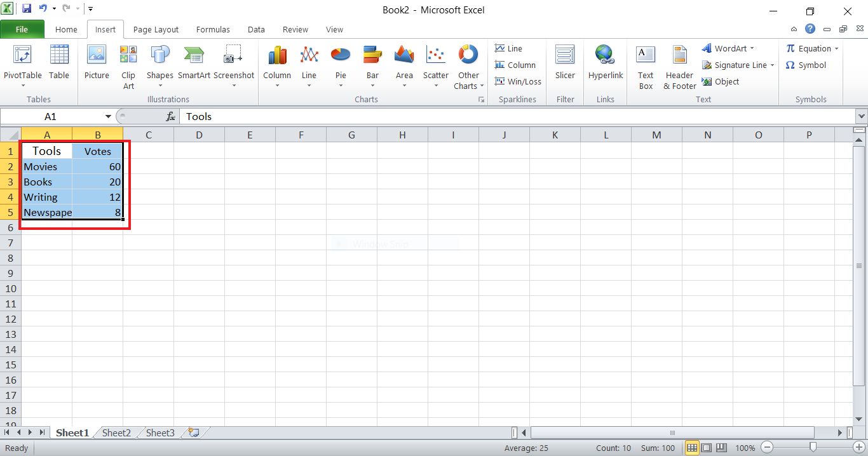The image size is (868, 456).
Task: Open the Equation dropdown arrow
Action: click(x=837, y=48)
